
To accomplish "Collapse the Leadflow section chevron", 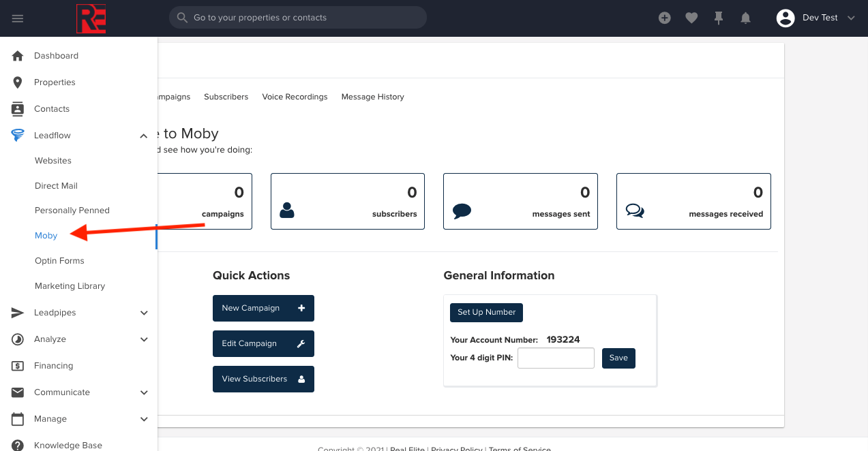I will pyautogui.click(x=144, y=136).
